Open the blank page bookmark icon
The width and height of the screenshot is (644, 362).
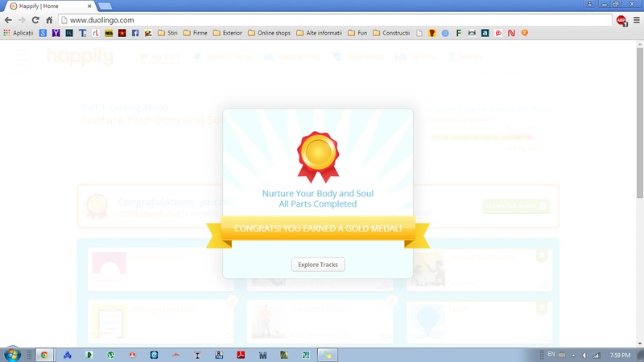coord(419,33)
